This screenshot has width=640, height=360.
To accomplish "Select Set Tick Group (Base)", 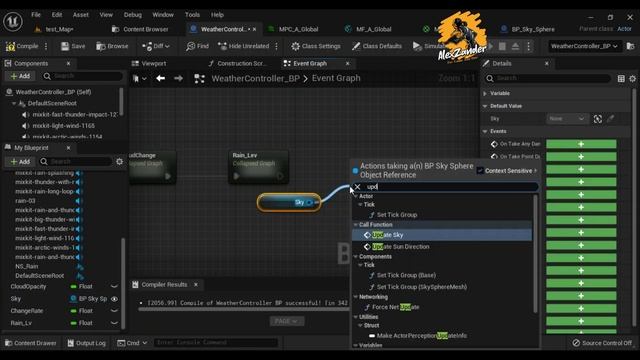I will click(406, 276).
